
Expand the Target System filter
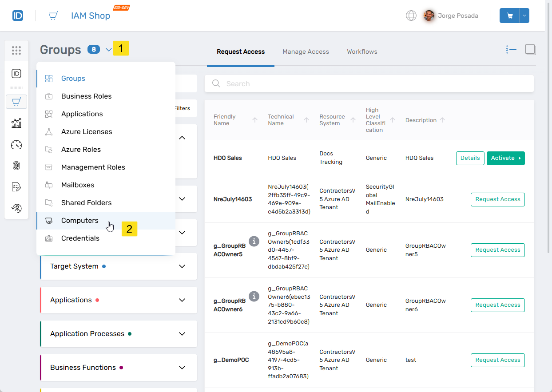click(182, 266)
